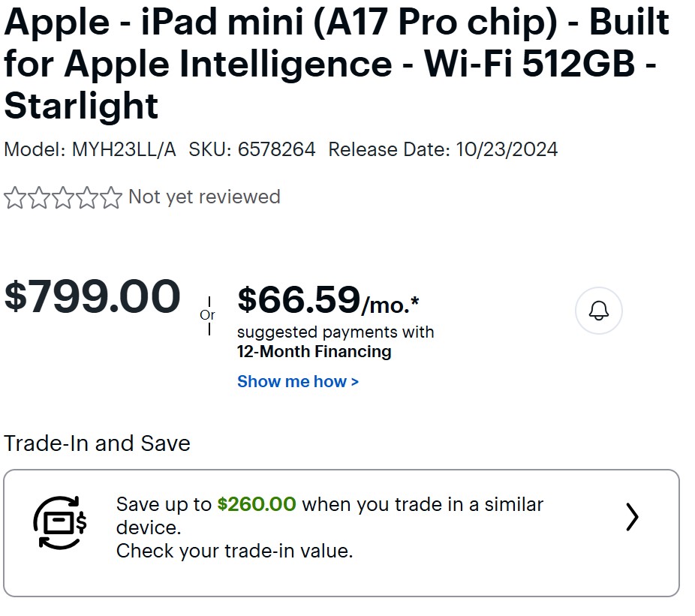Click the price alert bell icon
The height and width of the screenshot is (616, 695).
pos(598,311)
